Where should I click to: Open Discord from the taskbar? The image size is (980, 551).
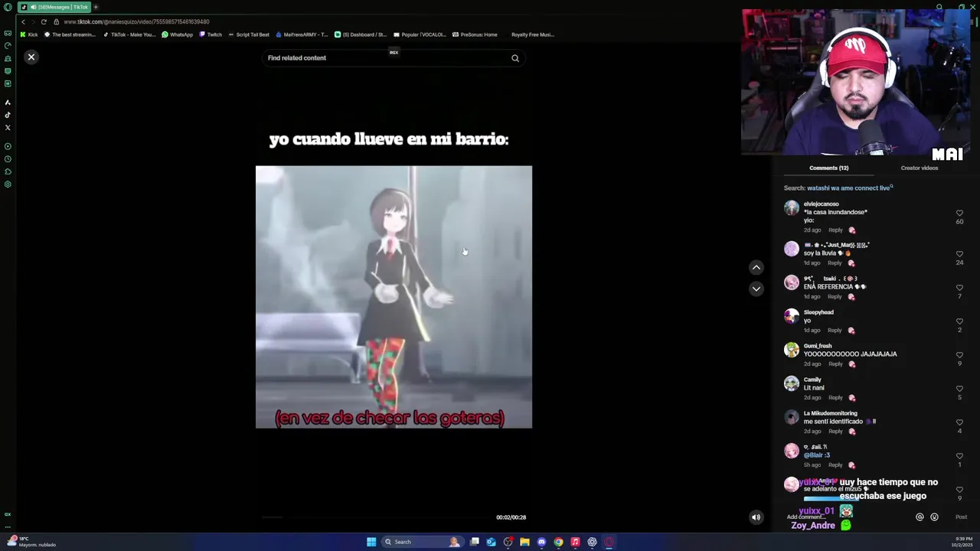[541, 542]
